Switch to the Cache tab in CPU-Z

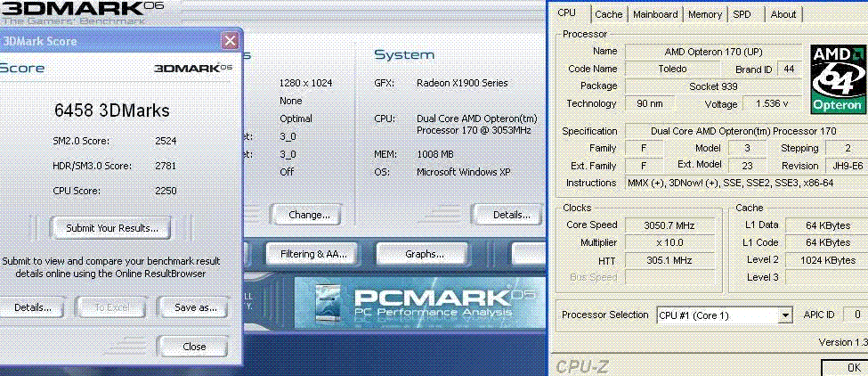(608, 14)
